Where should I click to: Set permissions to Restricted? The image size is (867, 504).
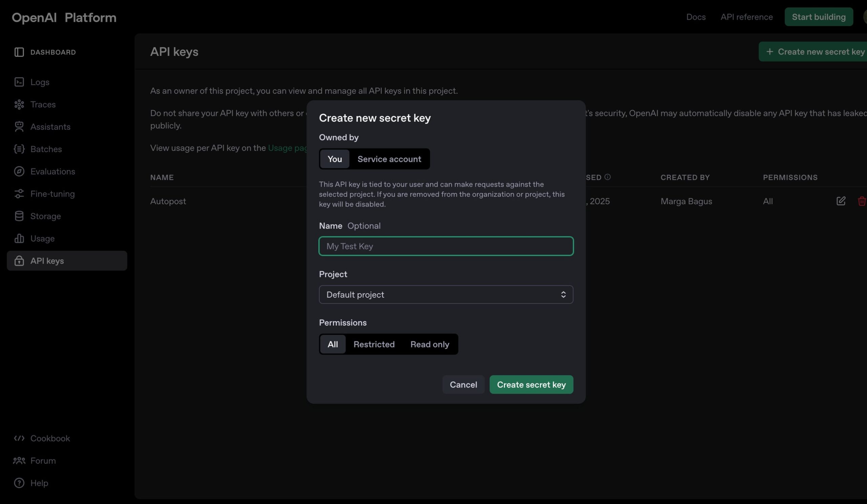tap(374, 344)
